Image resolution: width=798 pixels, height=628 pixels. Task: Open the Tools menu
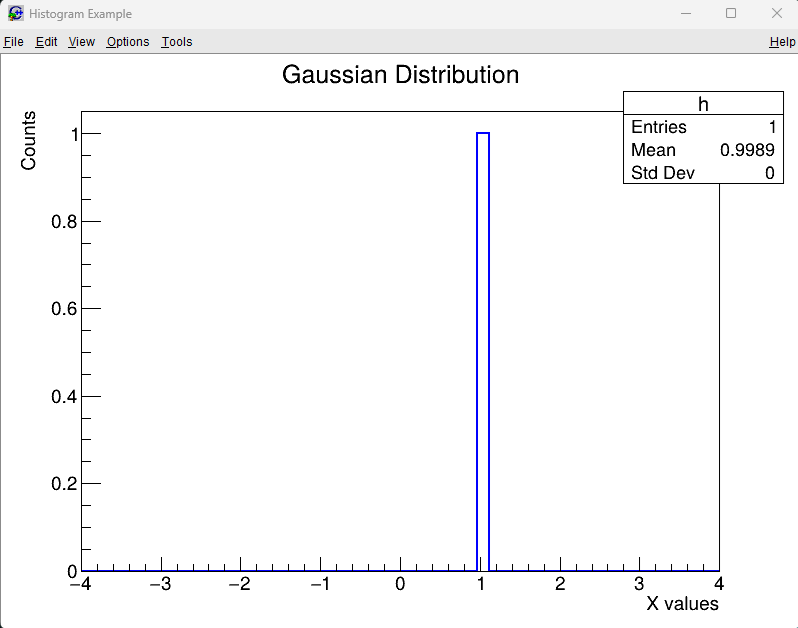(177, 42)
